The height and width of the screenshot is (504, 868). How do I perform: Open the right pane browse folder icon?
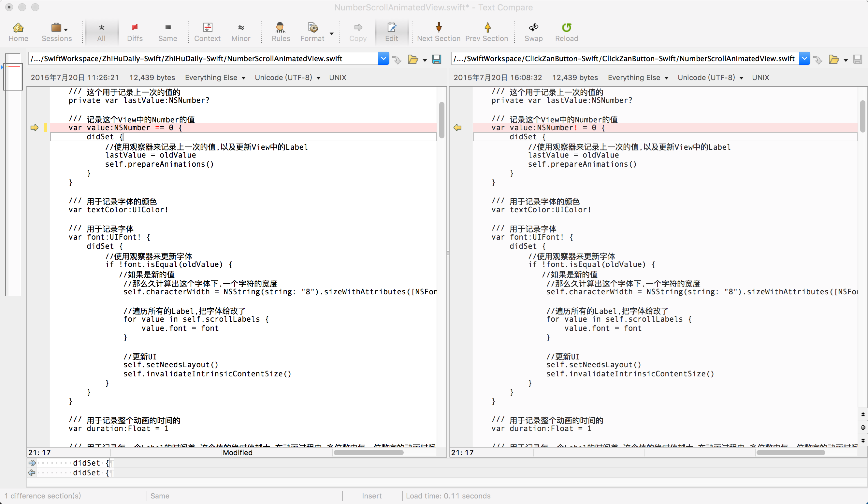click(x=833, y=59)
